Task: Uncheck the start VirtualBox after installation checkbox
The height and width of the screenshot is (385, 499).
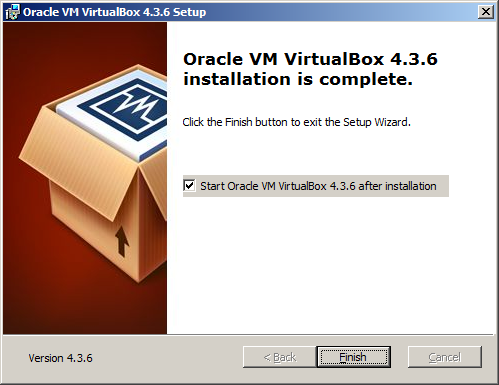Action: point(189,185)
